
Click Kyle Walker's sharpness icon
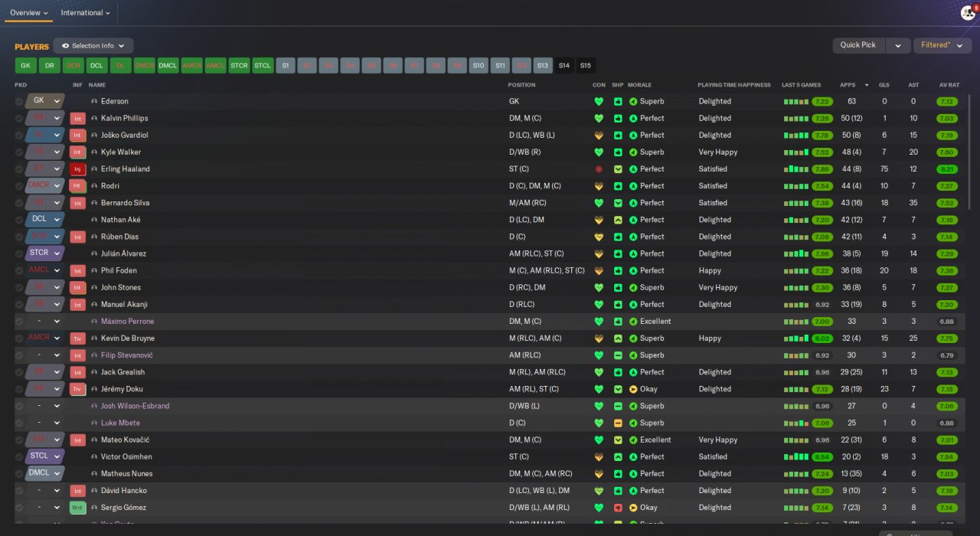tap(618, 152)
